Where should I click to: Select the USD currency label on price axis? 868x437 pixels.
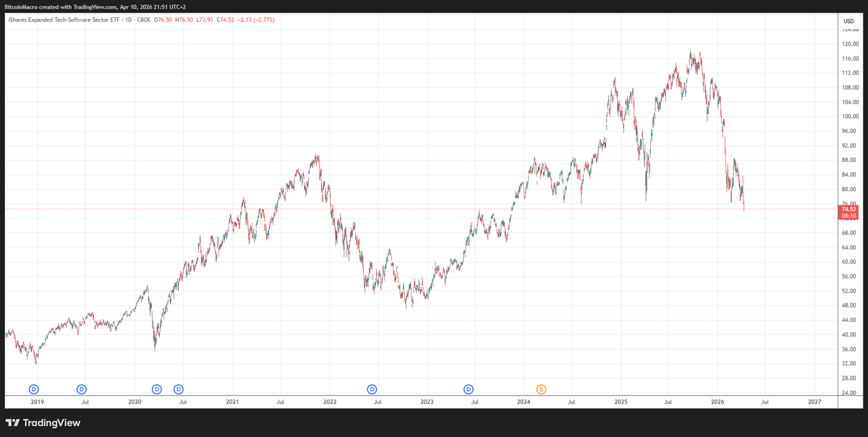(848, 20)
